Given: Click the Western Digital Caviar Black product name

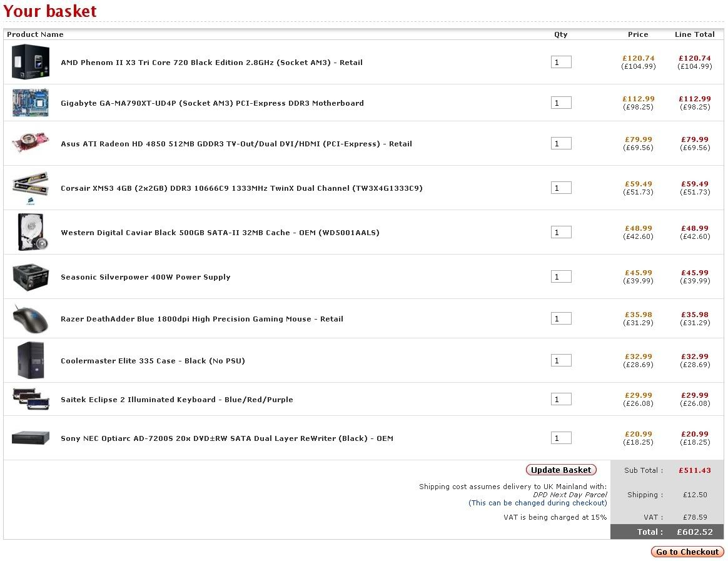Looking at the screenshot, I should [220, 233].
